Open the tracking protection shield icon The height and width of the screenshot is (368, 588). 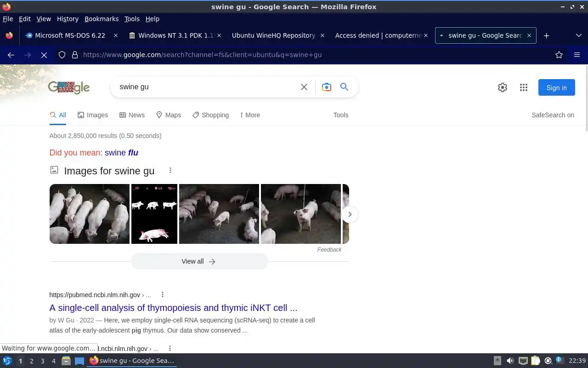pyautogui.click(x=62, y=55)
